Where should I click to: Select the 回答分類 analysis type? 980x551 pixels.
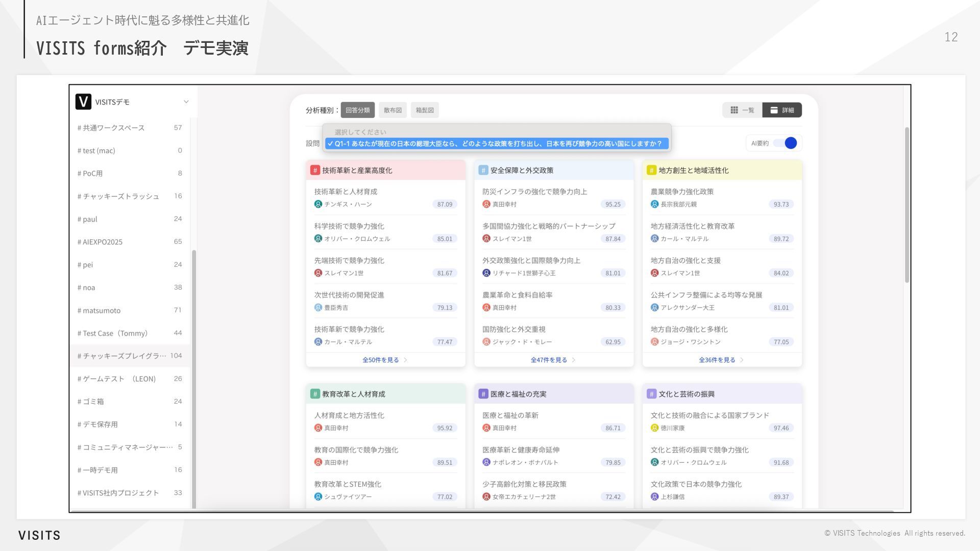358,110
